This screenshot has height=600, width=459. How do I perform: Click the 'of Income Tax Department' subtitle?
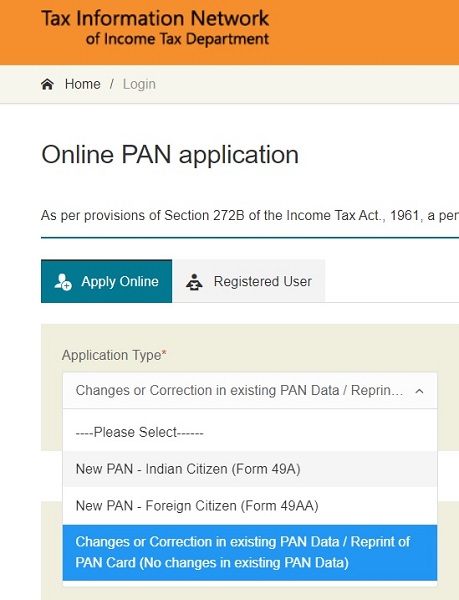click(x=177, y=39)
